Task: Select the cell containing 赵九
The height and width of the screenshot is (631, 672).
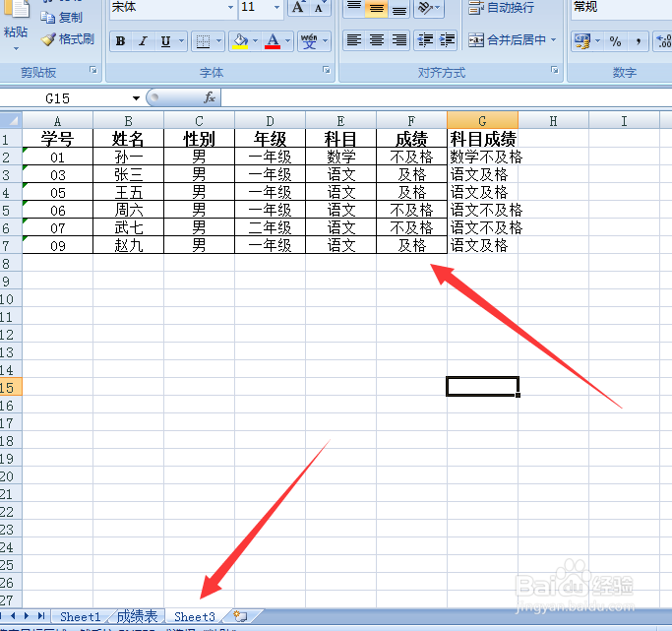Action: click(x=128, y=245)
